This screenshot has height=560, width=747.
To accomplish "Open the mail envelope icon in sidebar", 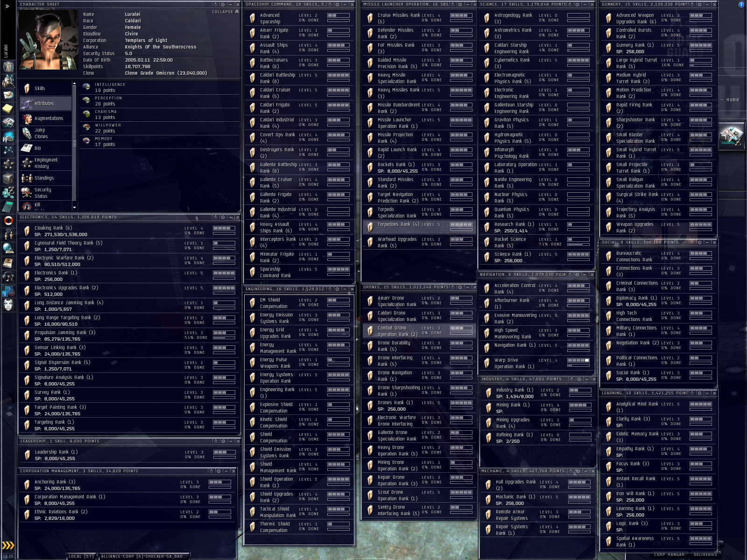I will 8,95.
